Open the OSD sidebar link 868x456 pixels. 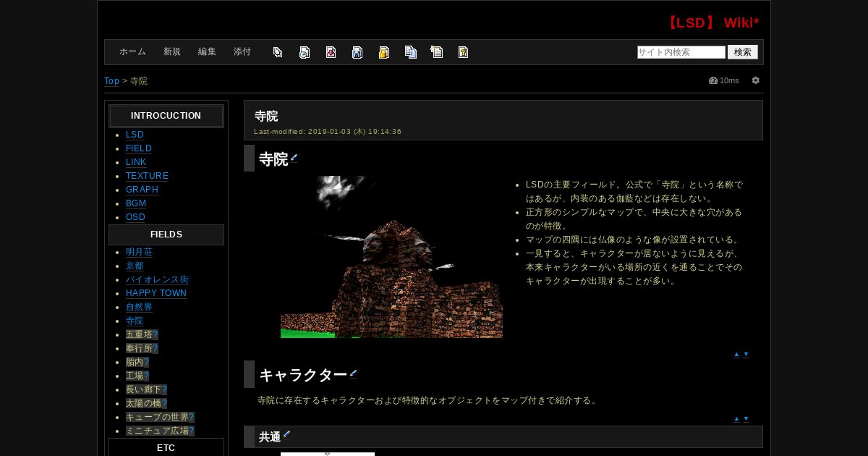coord(135,217)
